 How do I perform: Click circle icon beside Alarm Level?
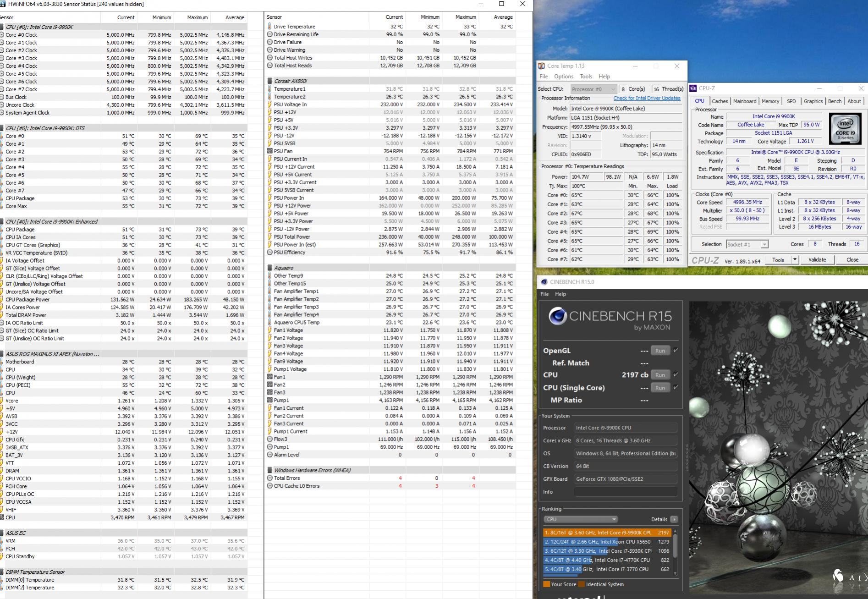click(270, 455)
